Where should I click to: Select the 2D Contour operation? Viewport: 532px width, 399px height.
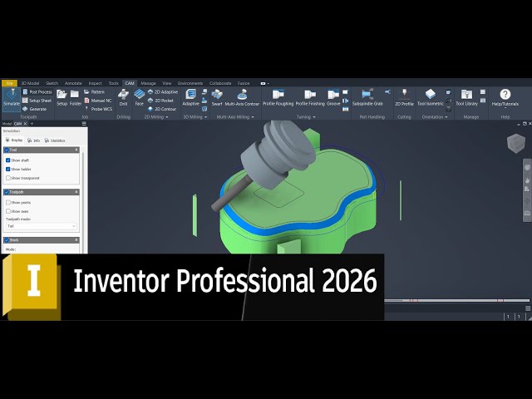(162, 109)
